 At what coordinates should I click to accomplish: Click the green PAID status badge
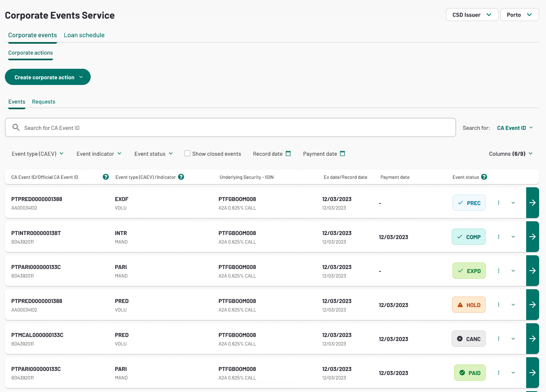coord(470,373)
